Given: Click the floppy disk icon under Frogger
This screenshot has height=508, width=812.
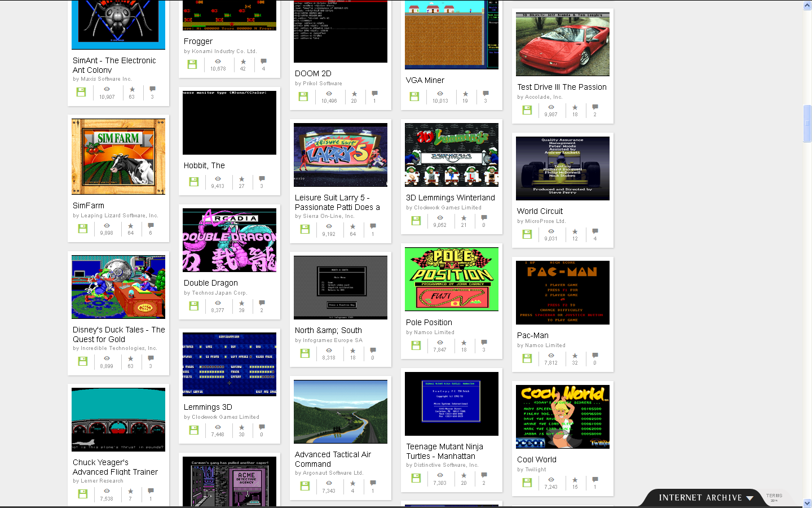Looking at the screenshot, I should pyautogui.click(x=192, y=64).
